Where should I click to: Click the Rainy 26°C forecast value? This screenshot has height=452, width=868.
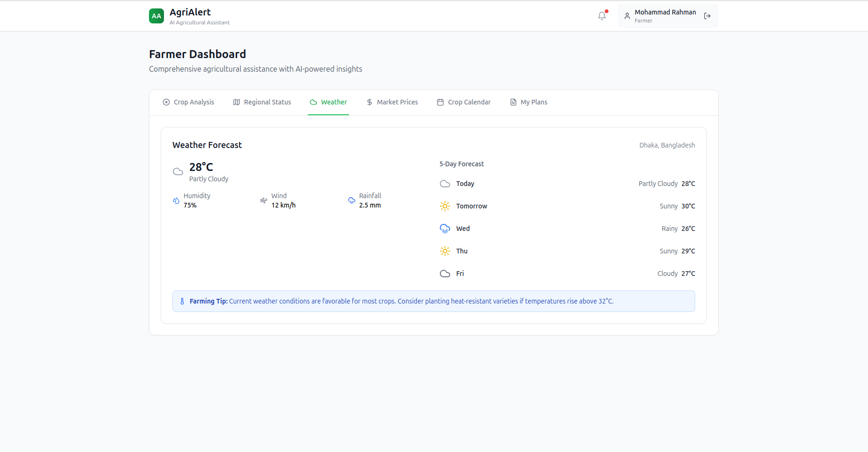[678, 229]
